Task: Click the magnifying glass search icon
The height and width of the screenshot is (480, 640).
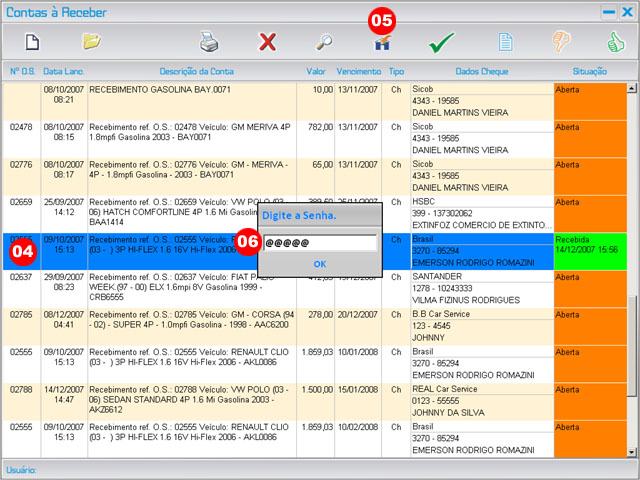Action: click(x=325, y=42)
